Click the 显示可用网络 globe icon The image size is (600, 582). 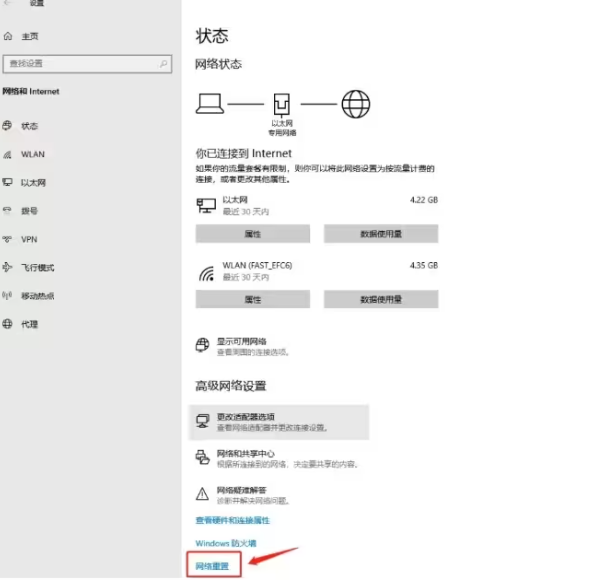click(x=202, y=345)
